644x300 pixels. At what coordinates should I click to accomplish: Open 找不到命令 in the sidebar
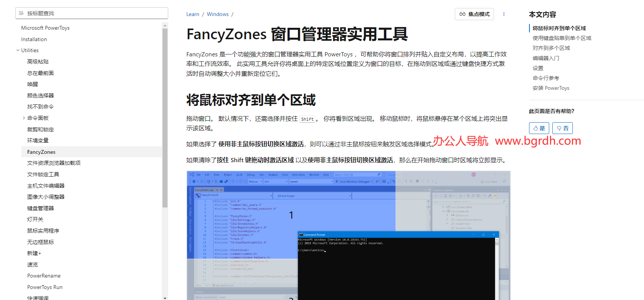click(40, 107)
